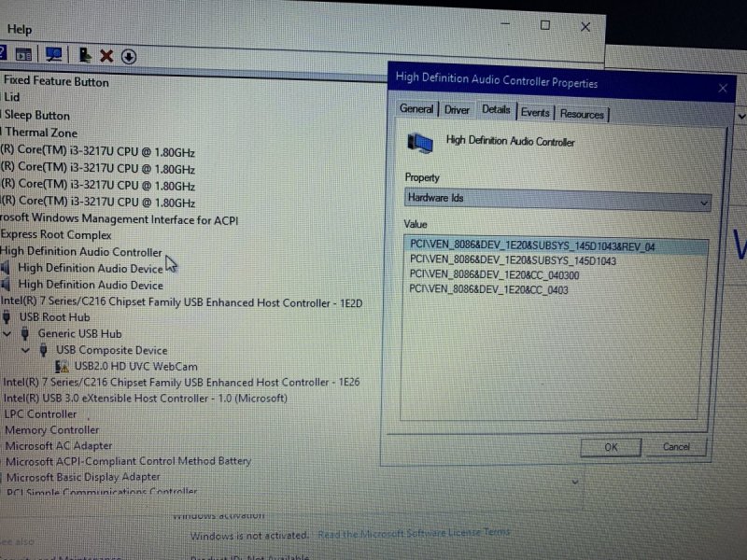Screen dimensions: 747x560
Task: Switch to the Details tab
Action: point(496,109)
